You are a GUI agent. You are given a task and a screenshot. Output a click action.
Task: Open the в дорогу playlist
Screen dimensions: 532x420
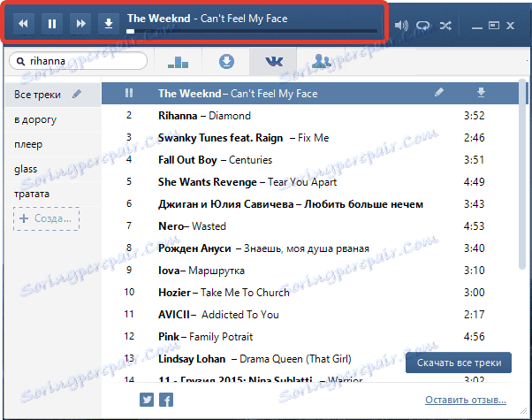[x=53, y=119]
